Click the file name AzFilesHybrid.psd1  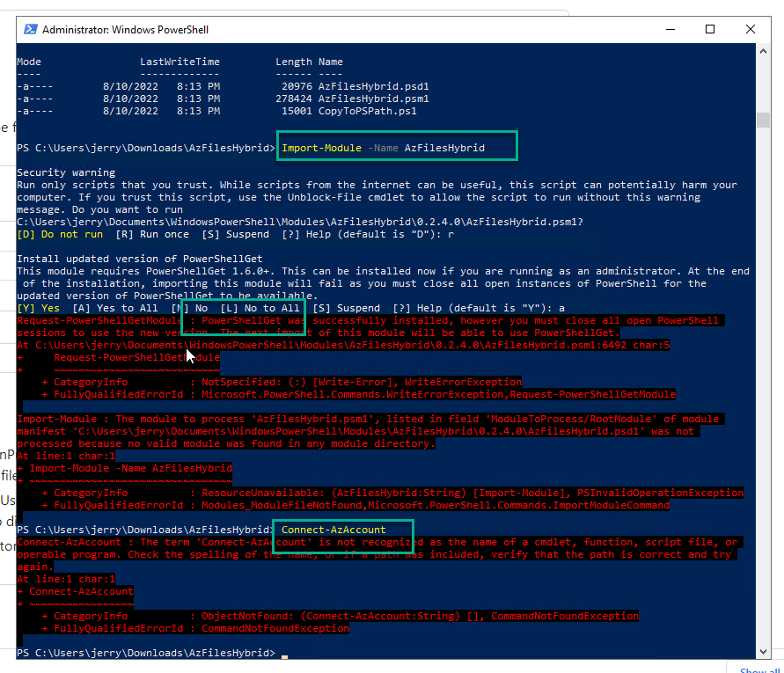point(373,86)
